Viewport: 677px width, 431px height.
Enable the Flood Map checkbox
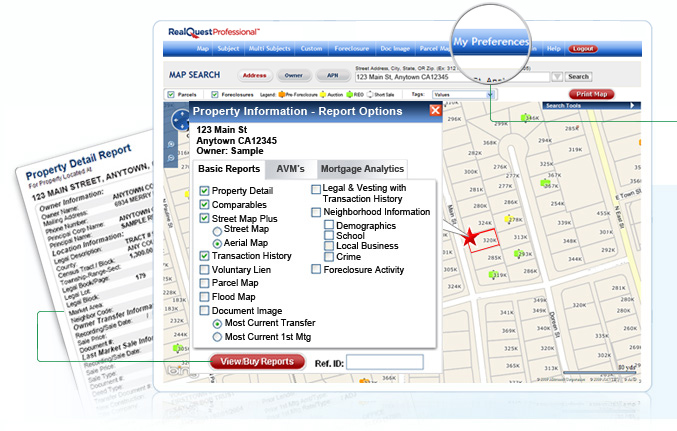pos(204,296)
